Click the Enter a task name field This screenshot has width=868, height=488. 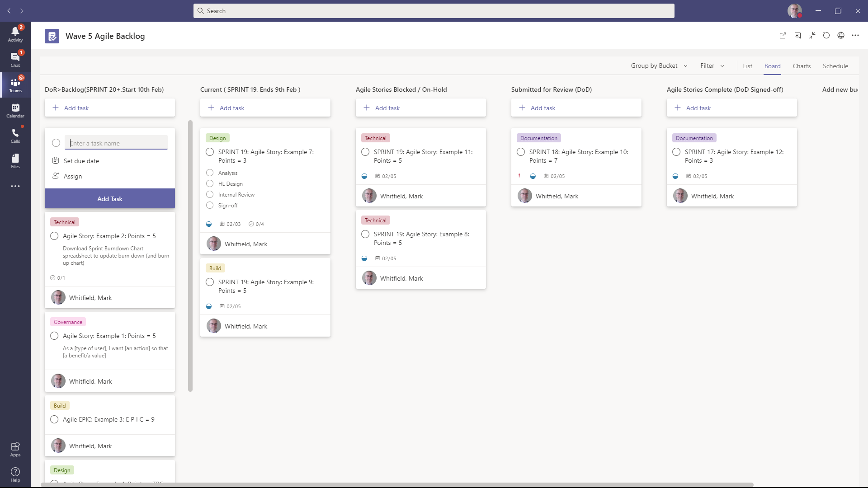tap(116, 143)
